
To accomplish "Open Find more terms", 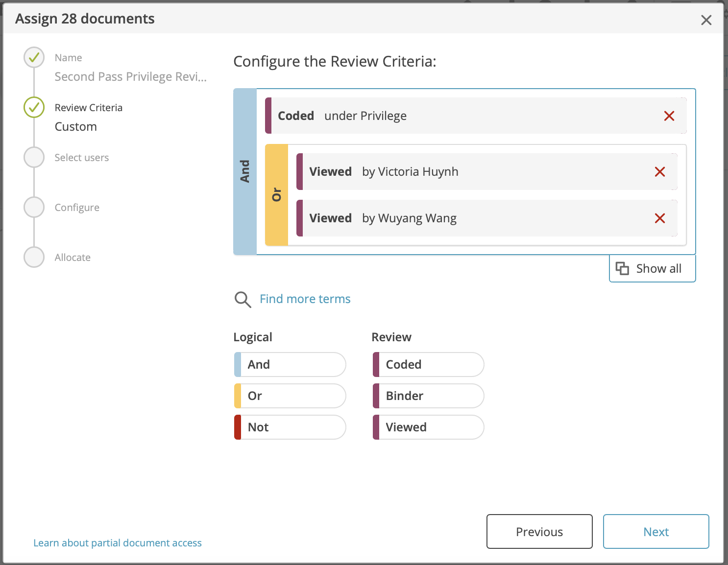I will [x=305, y=299].
